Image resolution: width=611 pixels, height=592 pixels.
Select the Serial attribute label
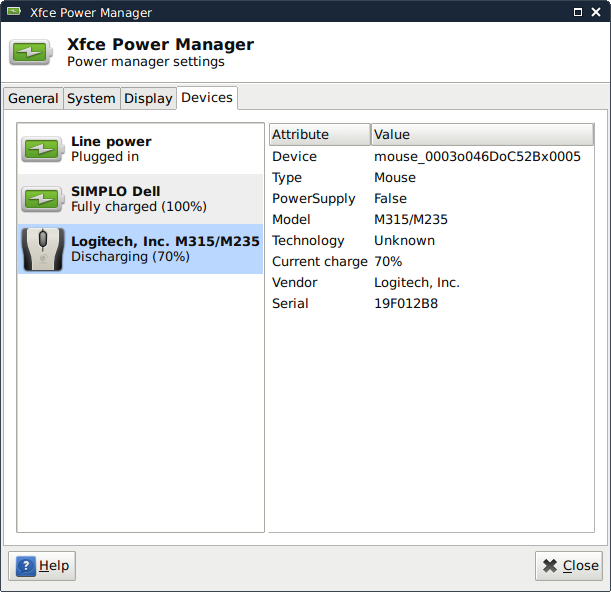290,304
